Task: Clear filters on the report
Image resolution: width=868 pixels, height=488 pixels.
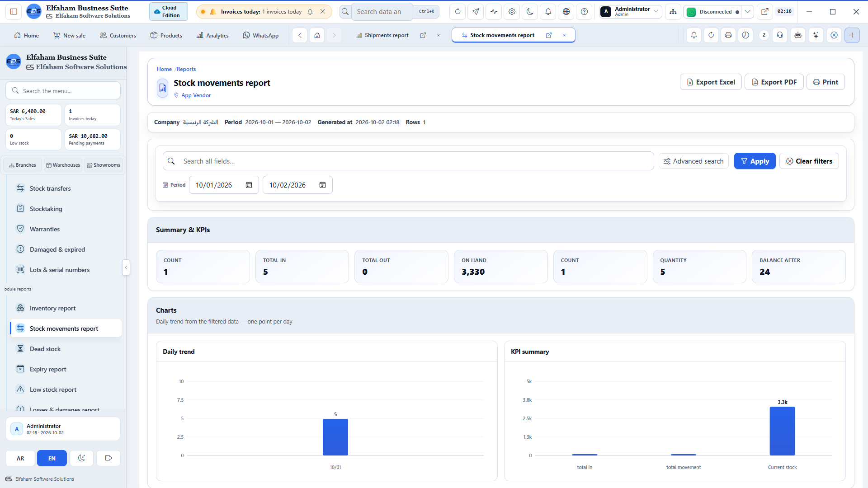Action: pyautogui.click(x=809, y=161)
